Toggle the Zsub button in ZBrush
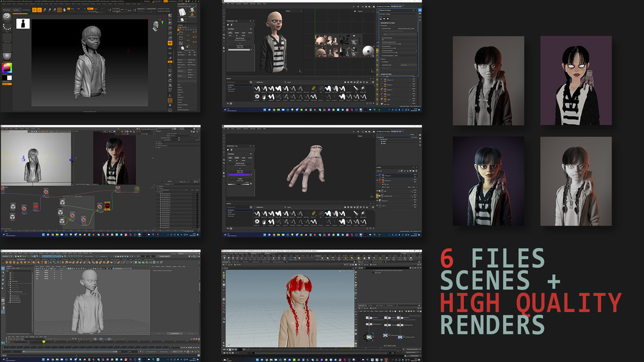 [95, 8]
